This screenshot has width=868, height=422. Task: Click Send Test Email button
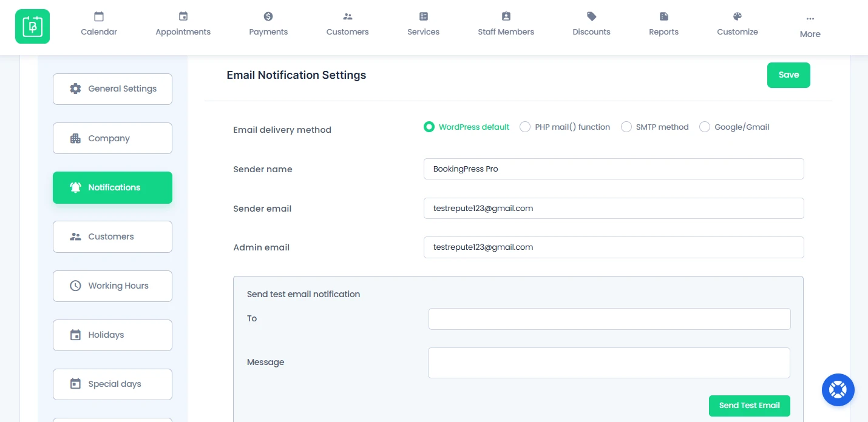pyautogui.click(x=750, y=406)
